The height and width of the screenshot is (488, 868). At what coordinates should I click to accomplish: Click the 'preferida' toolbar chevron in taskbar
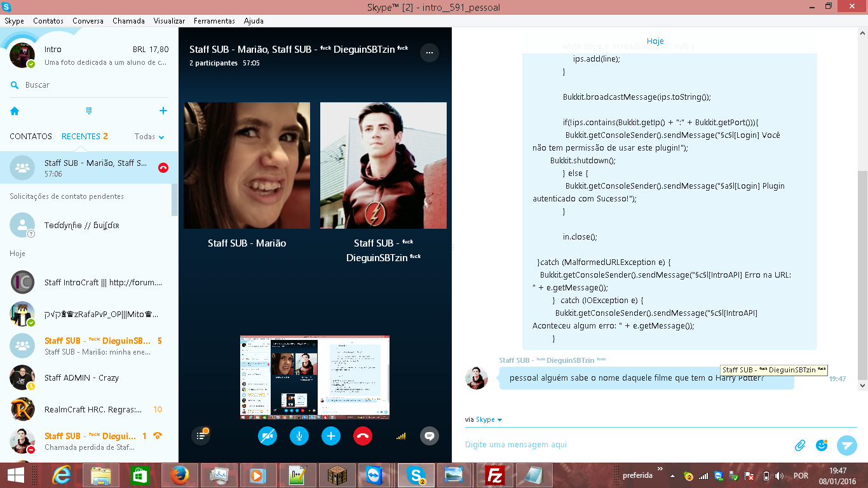click(660, 468)
